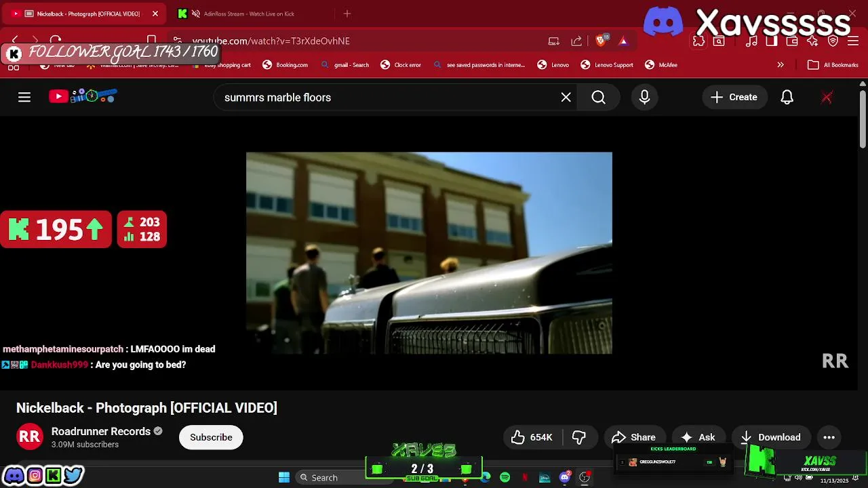Open the Lenovo Support bookmark
868x488 pixels.
(x=607, y=65)
